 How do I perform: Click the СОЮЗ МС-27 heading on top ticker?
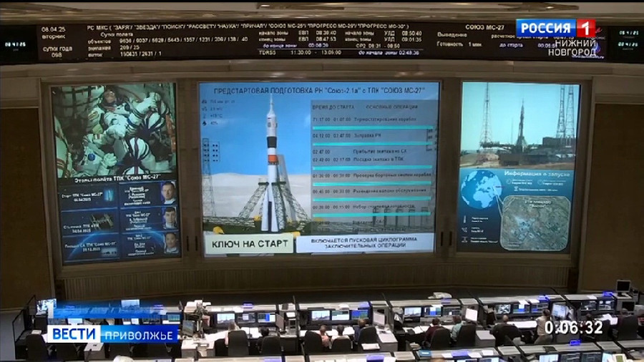click(x=484, y=27)
